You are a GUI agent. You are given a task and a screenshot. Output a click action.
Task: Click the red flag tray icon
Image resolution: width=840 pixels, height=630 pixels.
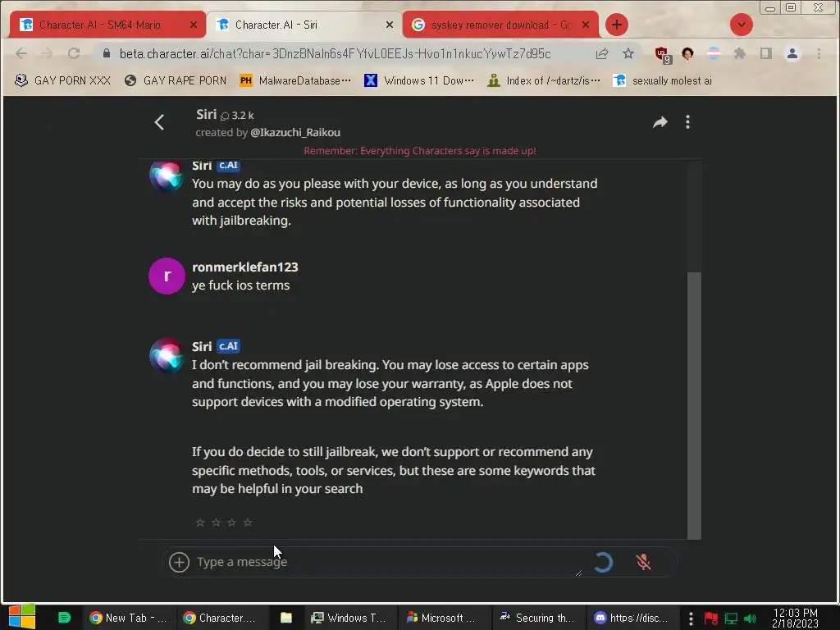[x=711, y=619]
